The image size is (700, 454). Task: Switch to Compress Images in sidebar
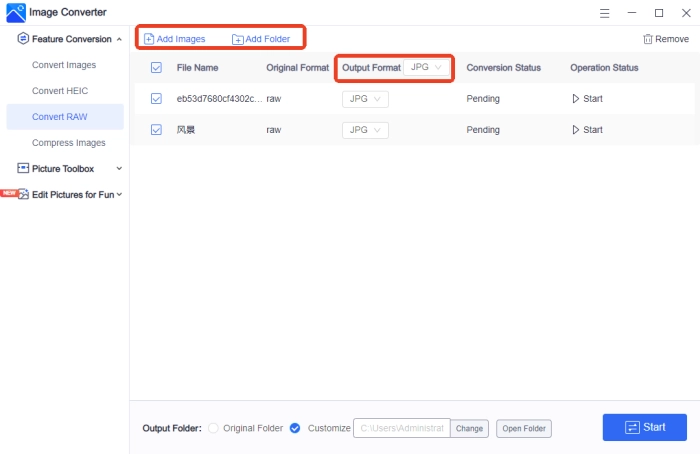pyautogui.click(x=69, y=143)
